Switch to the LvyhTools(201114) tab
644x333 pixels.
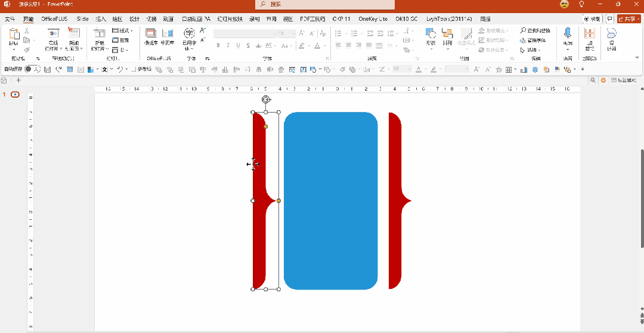(449, 19)
